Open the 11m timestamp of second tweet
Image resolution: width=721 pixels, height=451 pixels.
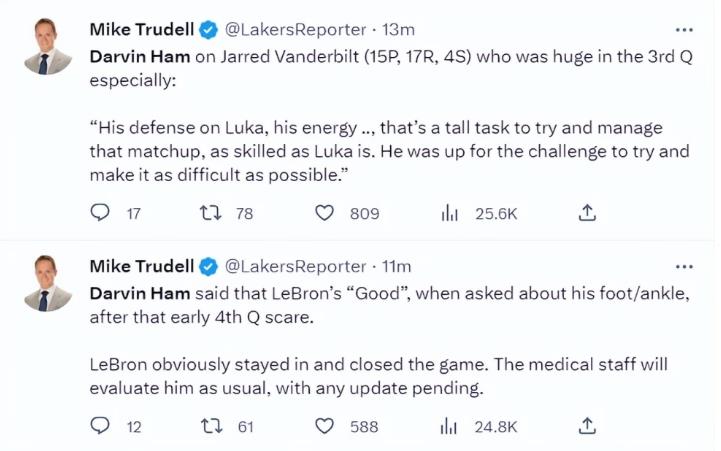pos(397,266)
